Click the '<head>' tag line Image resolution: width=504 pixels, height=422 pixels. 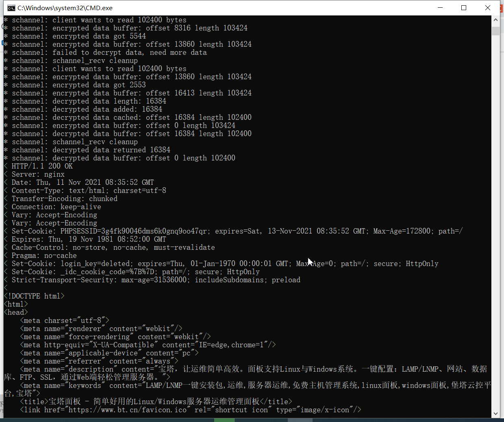click(x=16, y=312)
